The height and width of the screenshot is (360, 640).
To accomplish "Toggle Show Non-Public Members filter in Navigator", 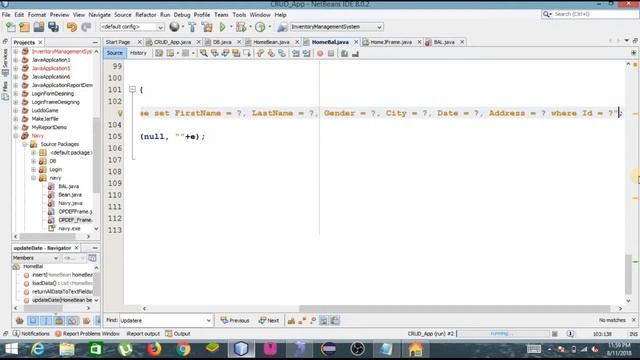I will 59,320.
